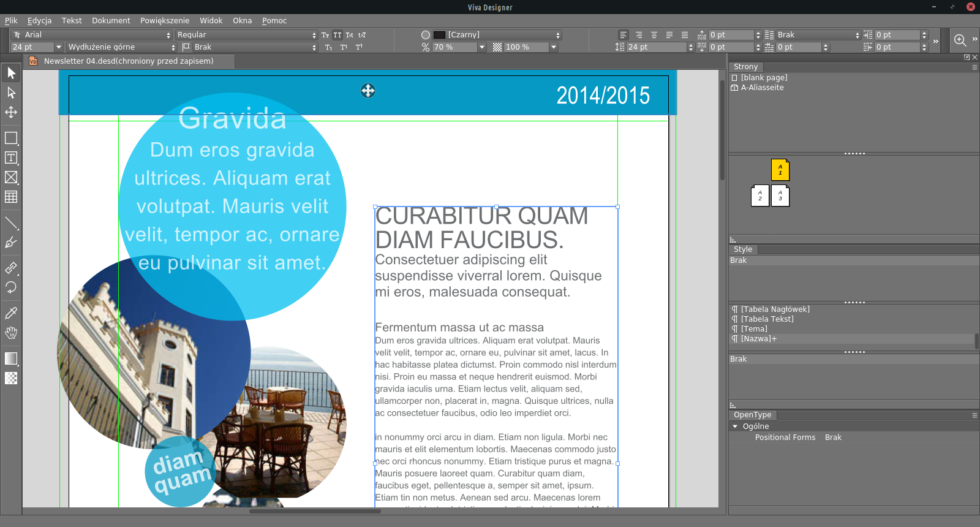Click the black [Czarny] color swatch
This screenshot has height=527, width=980.
point(439,35)
